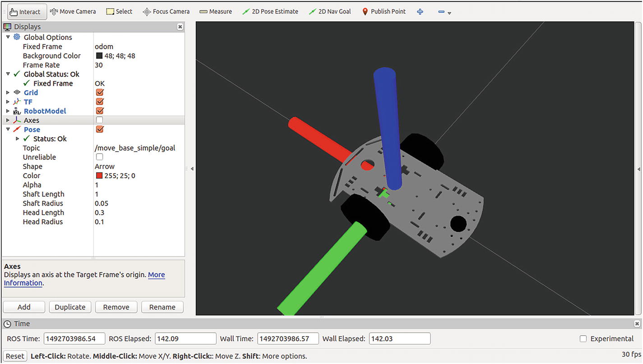This screenshot has height=364, width=643.
Task: Click the Pose Color red swatch
Action: click(x=99, y=176)
